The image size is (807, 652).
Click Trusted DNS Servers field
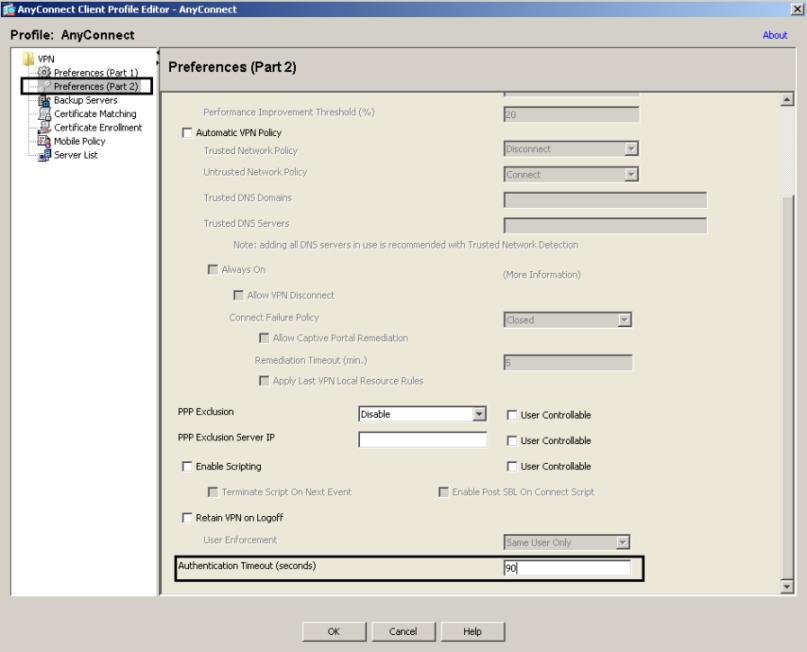[605, 226]
